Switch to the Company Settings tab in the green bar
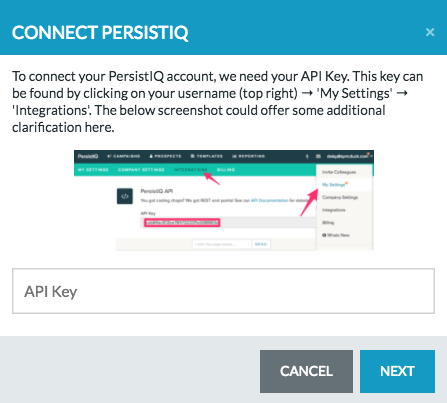Screen dimensions: 447x403 pos(141,170)
